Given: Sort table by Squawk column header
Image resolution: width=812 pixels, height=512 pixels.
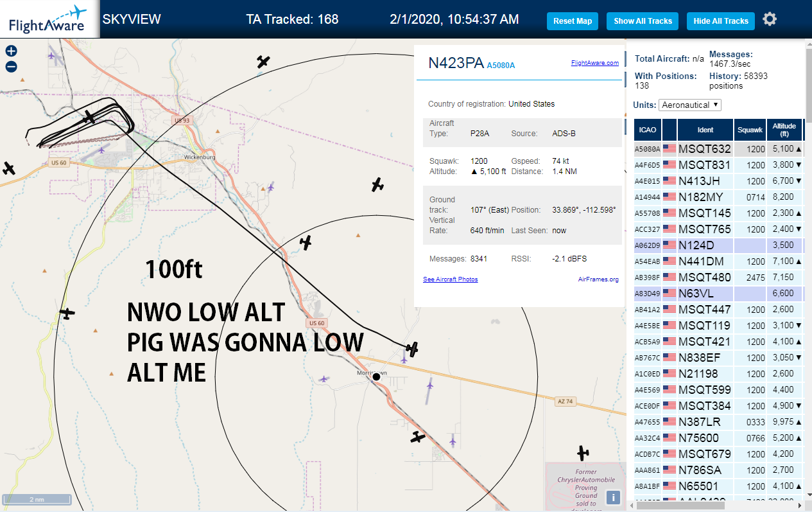Looking at the screenshot, I should [750, 130].
